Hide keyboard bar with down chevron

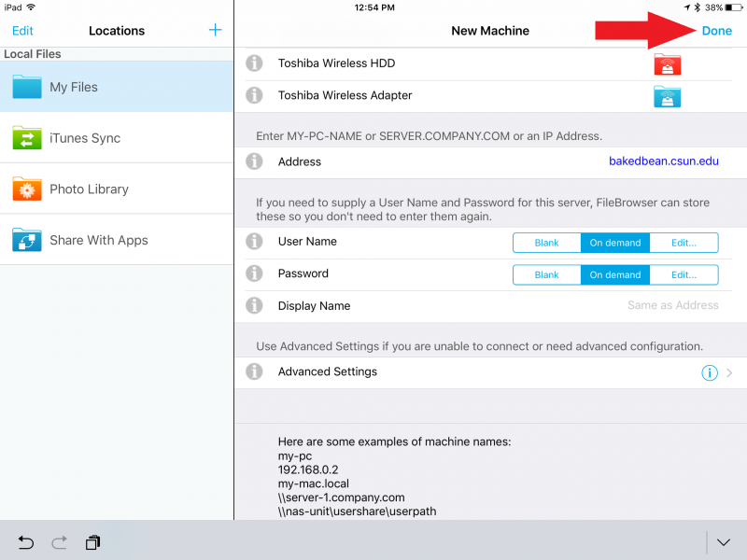click(725, 542)
